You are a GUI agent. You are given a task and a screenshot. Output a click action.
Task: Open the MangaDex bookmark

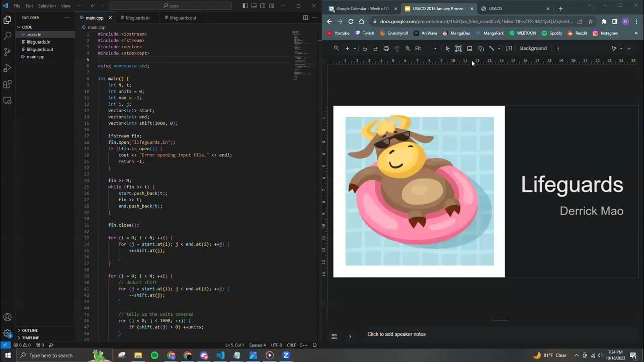pos(456,33)
